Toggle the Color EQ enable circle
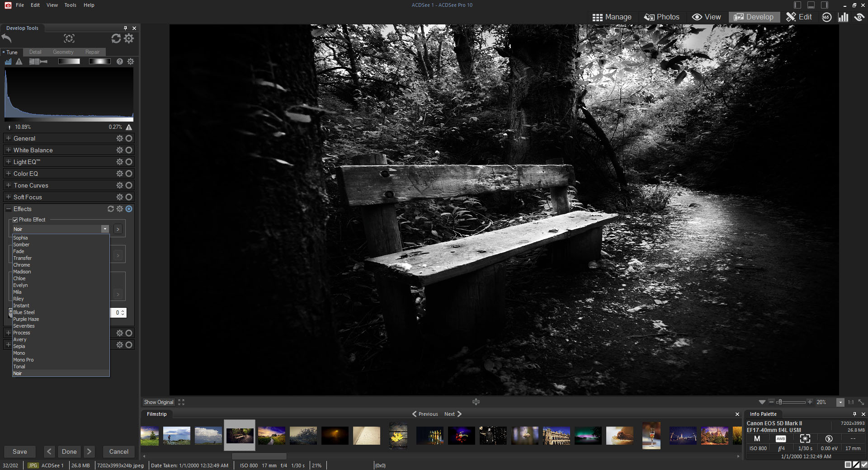 point(129,174)
